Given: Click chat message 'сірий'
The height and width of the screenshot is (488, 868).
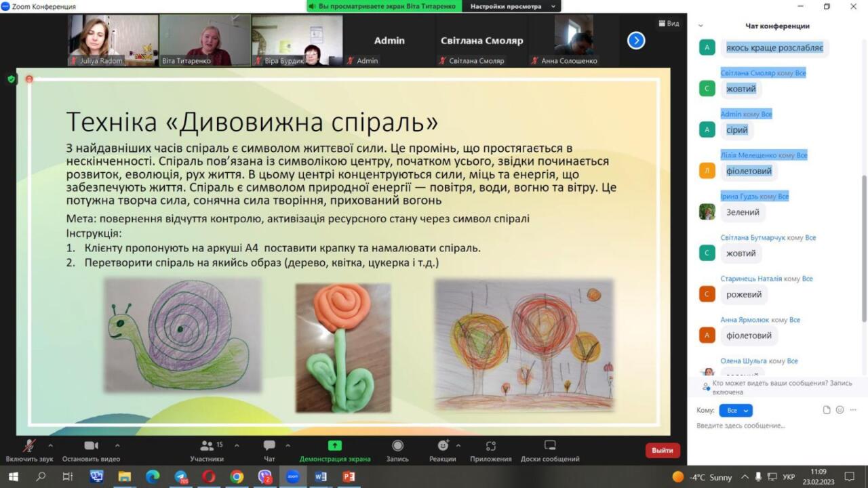Looking at the screenshot, I should tap(737, 129).
